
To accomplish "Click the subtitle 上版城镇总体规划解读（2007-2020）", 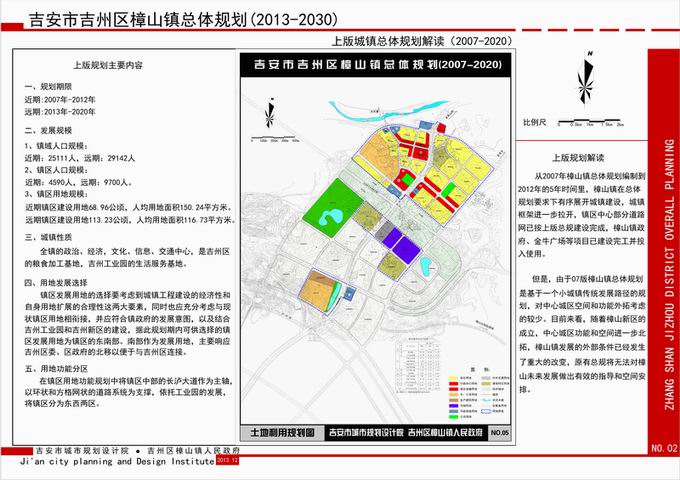I will point(422,41).
